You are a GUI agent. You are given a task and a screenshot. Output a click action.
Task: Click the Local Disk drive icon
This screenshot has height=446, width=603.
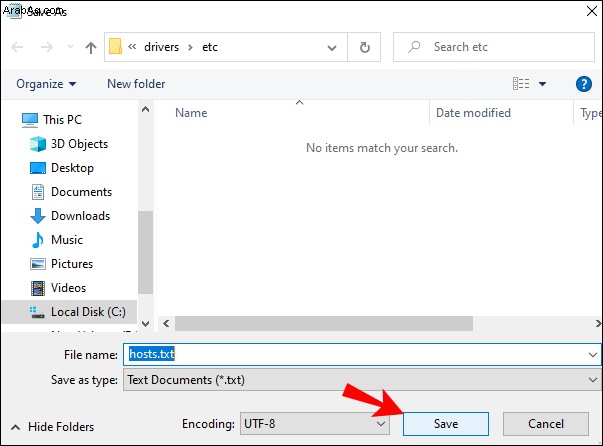tap(37, 312)
